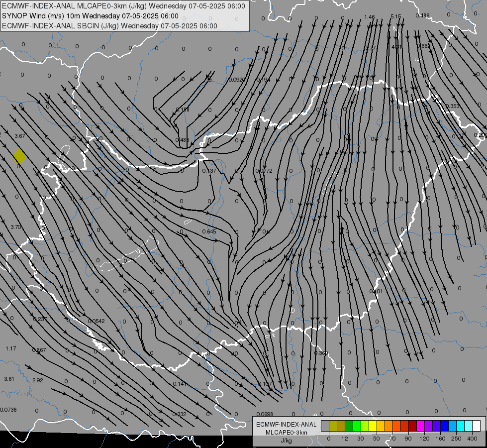487x448 pixels.
Task: Pick the olive legend swatch above 0
Action: click(x=333, y=426)
